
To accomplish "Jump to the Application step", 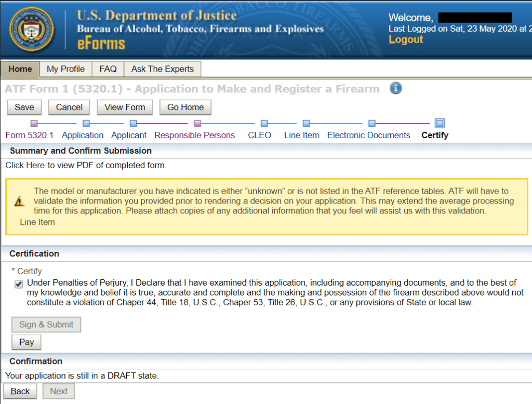I will click(x=83, y=136).
